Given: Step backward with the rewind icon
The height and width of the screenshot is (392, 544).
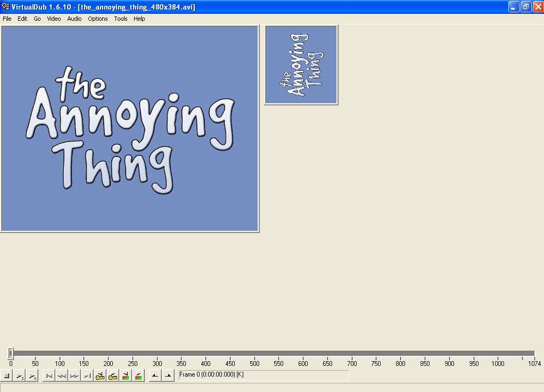Looking at the screenshot, I should [61, 376].
